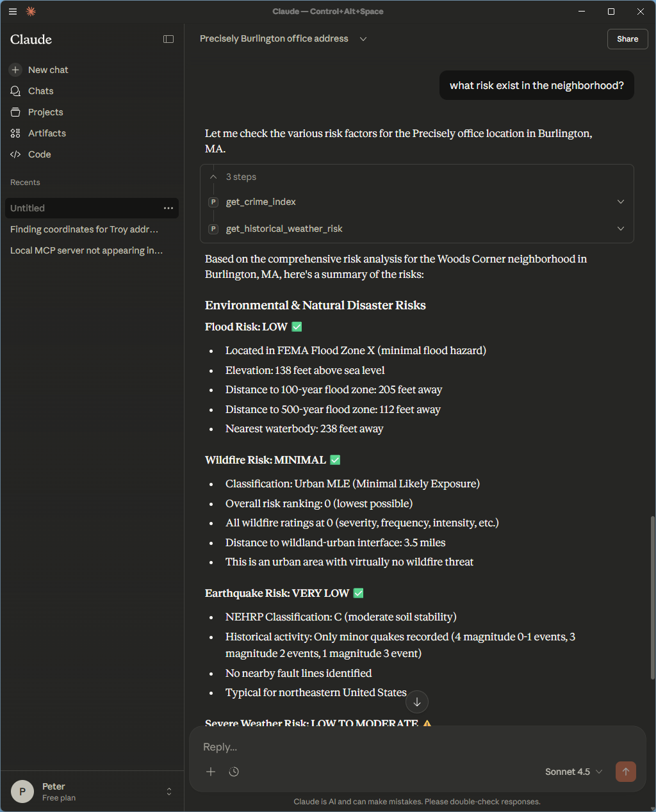Click 'Elevation: 138 feet above sea level'
Image resolution: width=656 pixels, height=812 pixels.
305,370
